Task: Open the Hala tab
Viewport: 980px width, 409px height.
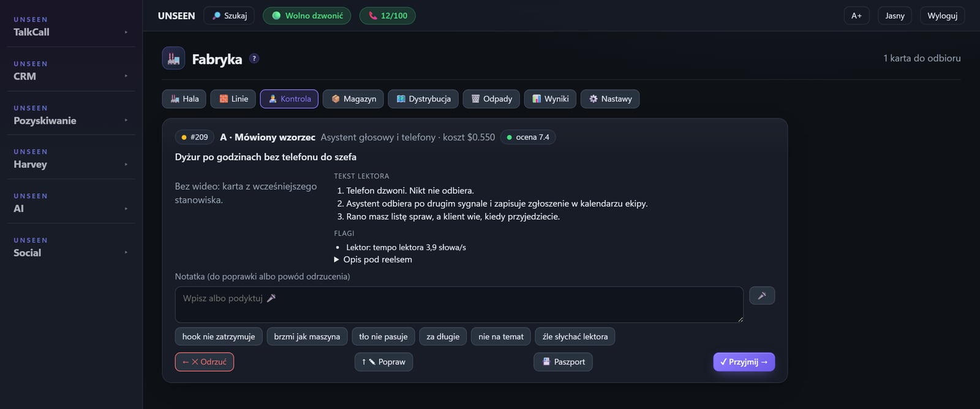Action: tap(184, 99)
